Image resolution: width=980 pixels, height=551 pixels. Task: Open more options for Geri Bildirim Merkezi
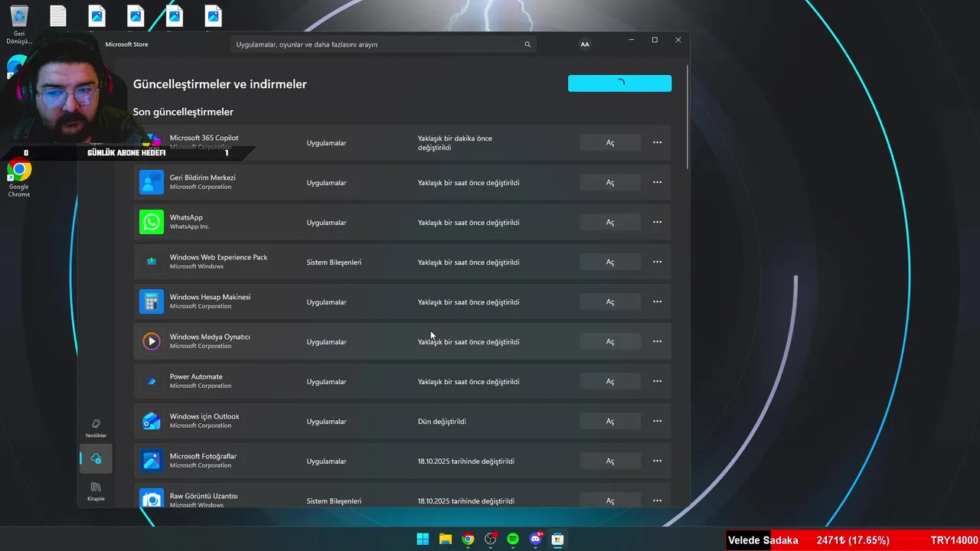(x=657, y=182)
